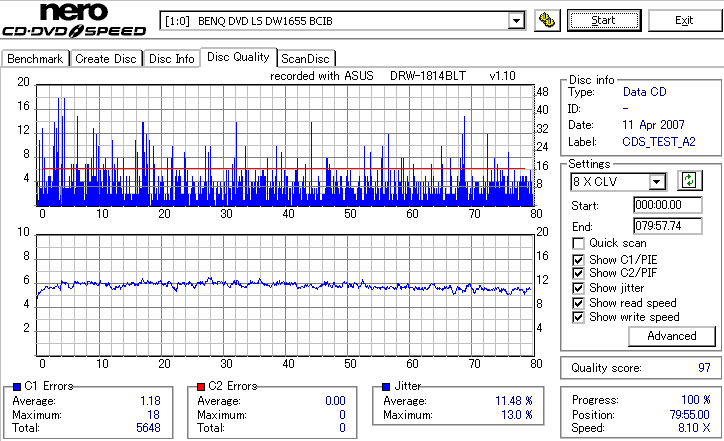Click the speed value 8.10 X
Image resolution: width=724 pixels, height=441 pixels.
(694, 428)
